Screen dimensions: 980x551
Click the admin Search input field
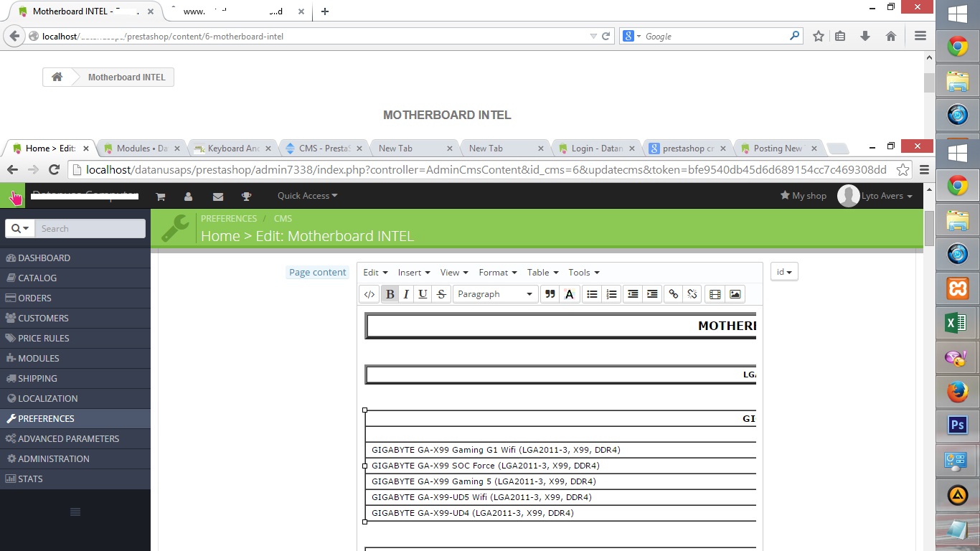click(90, 229)
